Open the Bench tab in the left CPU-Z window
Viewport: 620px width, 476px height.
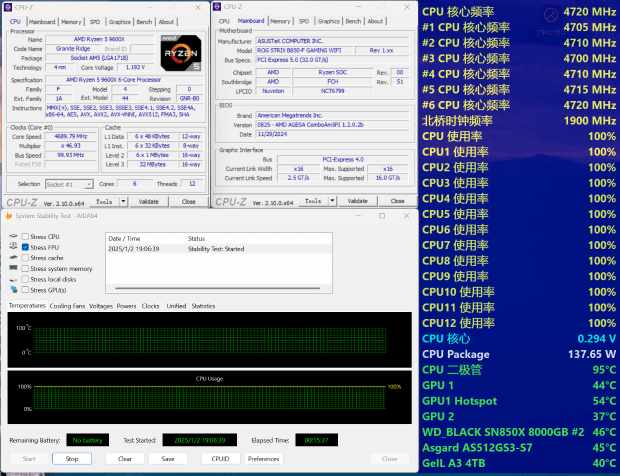click(144, 22)
